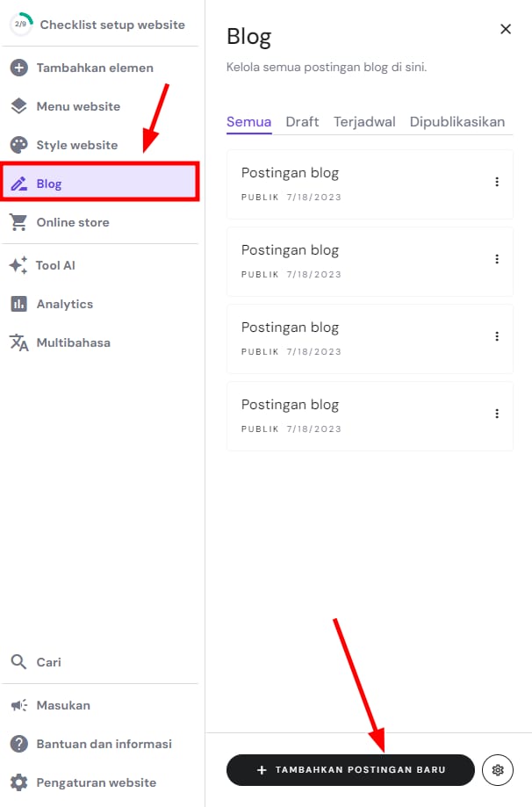
Task: Close the Blog panel
Action: pos(506,29)
